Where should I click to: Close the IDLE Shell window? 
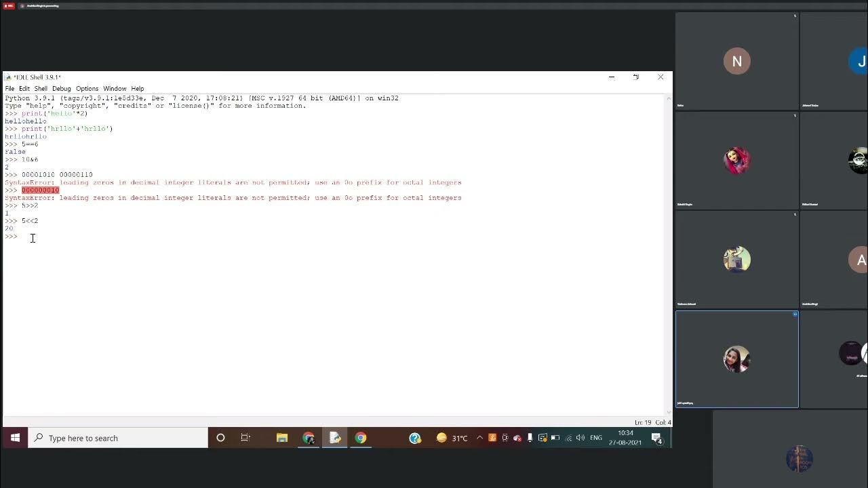pyautogui.click(x=660, y=77)
